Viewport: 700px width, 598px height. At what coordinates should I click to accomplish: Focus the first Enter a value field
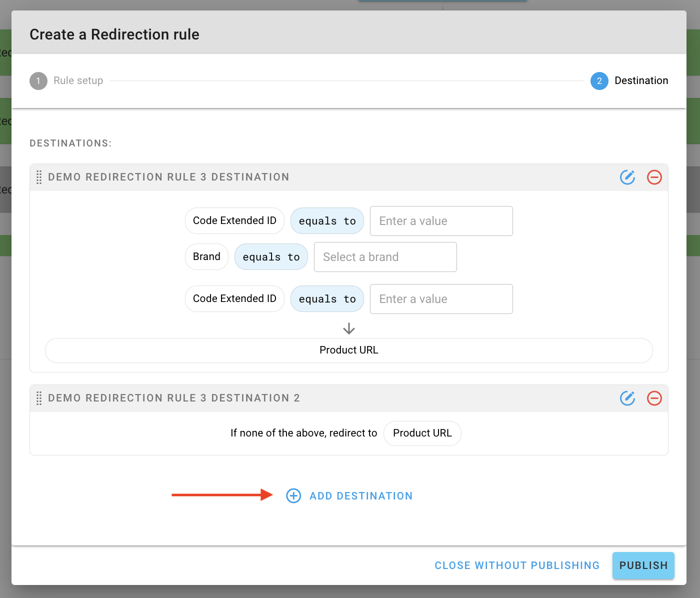click(x=441, y=221)
